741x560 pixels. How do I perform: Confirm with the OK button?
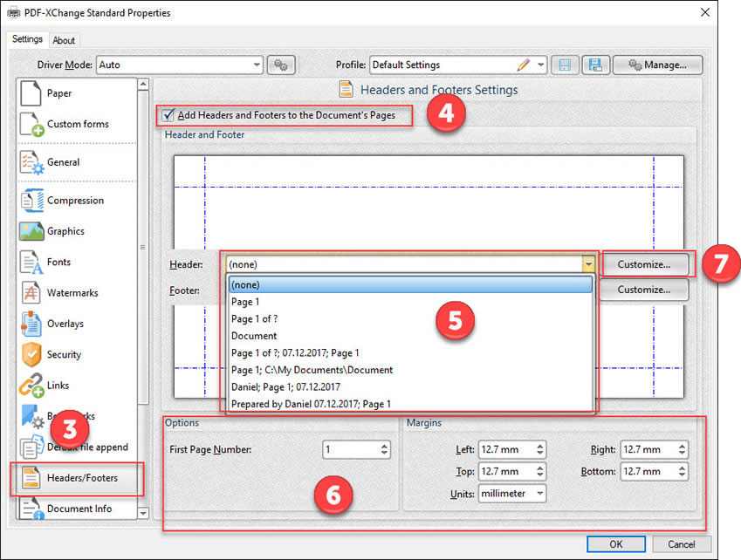(616, 544)
